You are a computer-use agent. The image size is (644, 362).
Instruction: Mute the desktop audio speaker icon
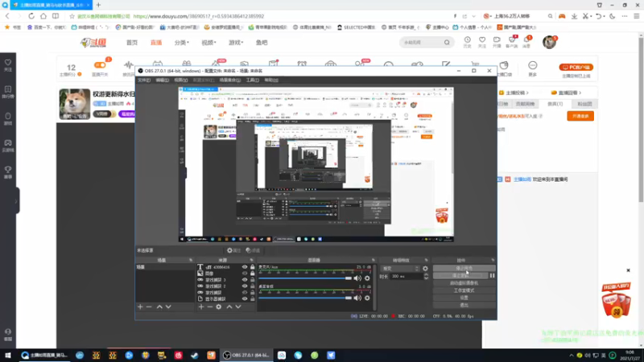pyautogui.click(x=357, y=298)
